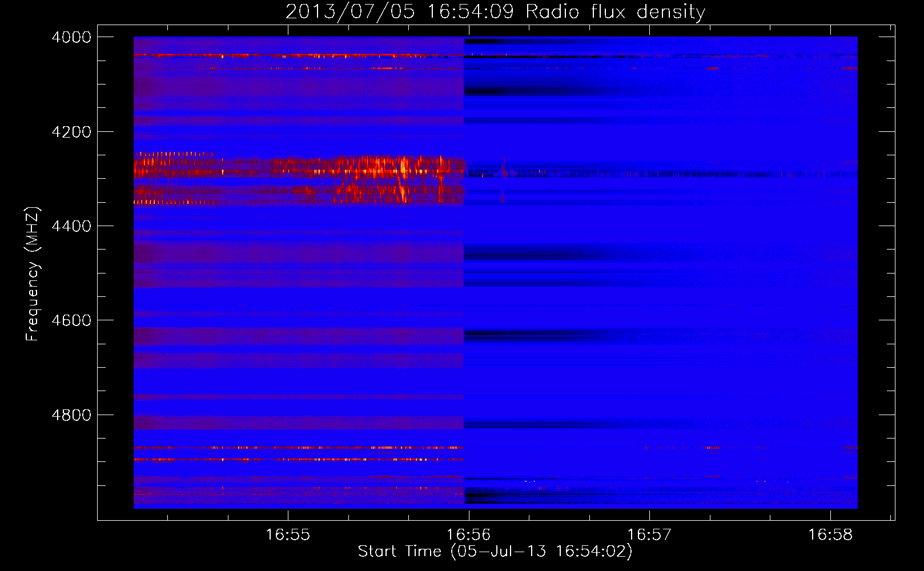Click the 16:57 time axis label
The image size is (924, 571).
coord(649,535)
